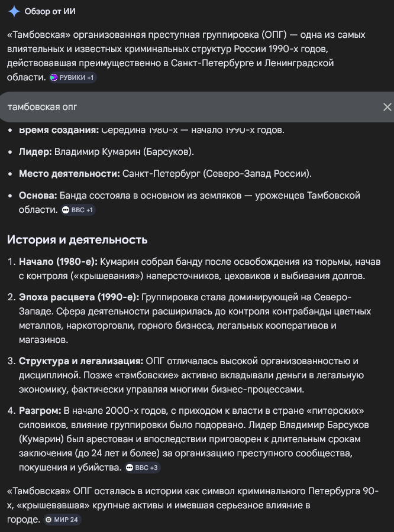
Task: Click the name 'Владимир Кумарин (Барсуков)'
Action: tap(124, 152)
